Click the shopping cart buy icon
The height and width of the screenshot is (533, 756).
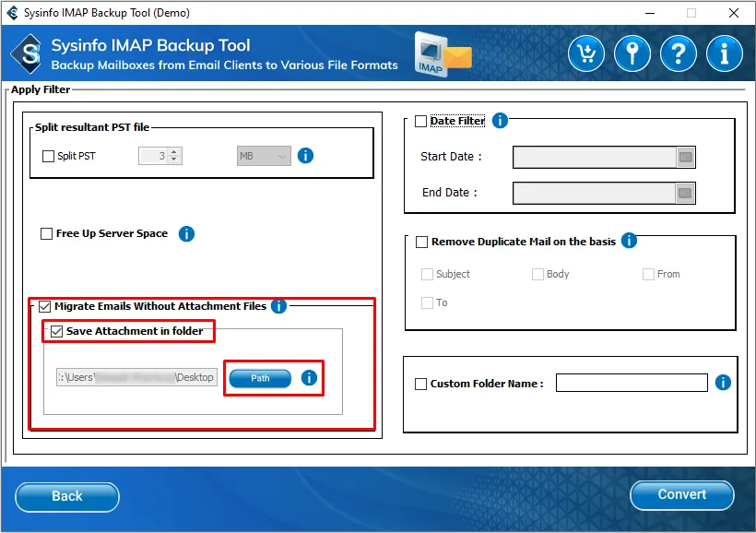[585, 53]
